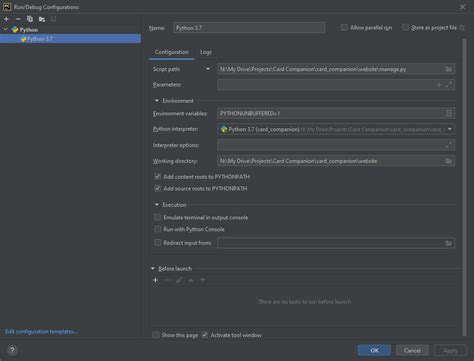
Task: Collapse the Python tree node
Action: 6,30
